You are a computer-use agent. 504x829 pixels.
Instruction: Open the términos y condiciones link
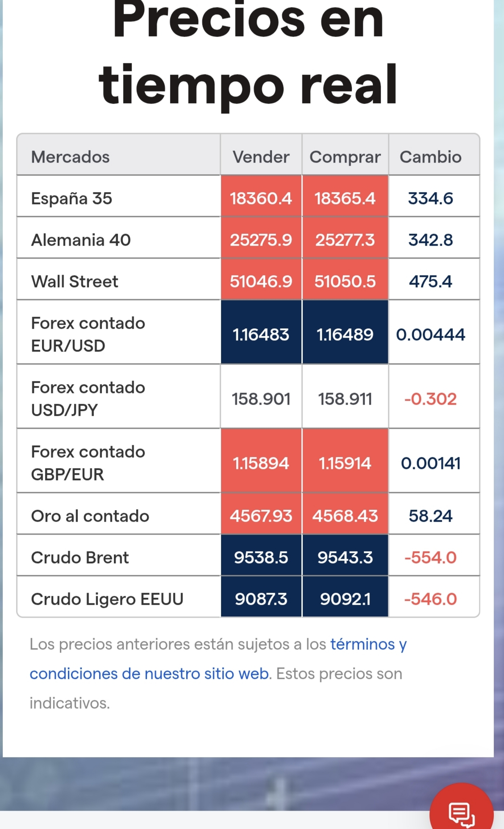(x=218, y=659)
